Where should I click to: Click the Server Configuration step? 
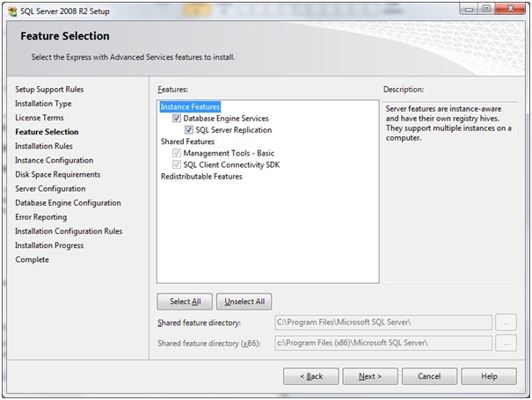click(x=50, y=189)
